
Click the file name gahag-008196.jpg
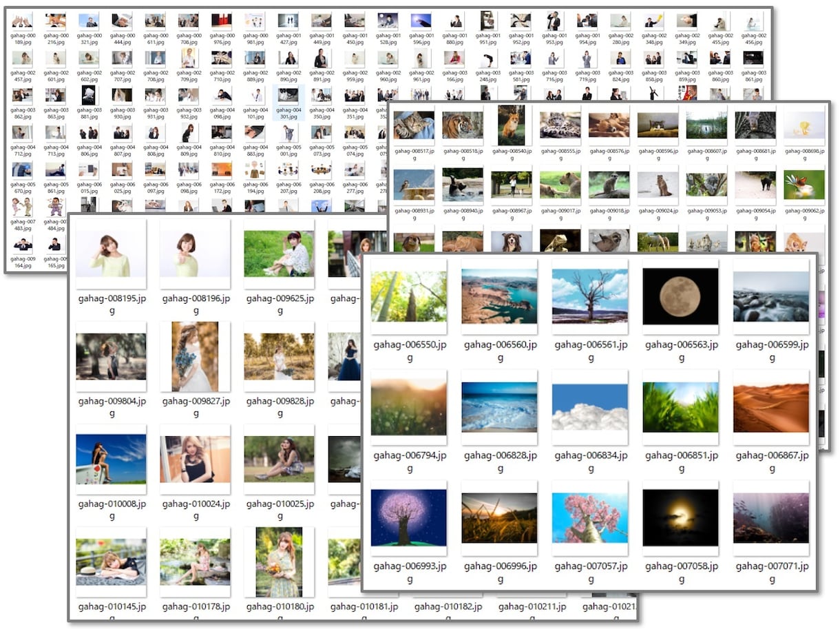tap(195, 305)
